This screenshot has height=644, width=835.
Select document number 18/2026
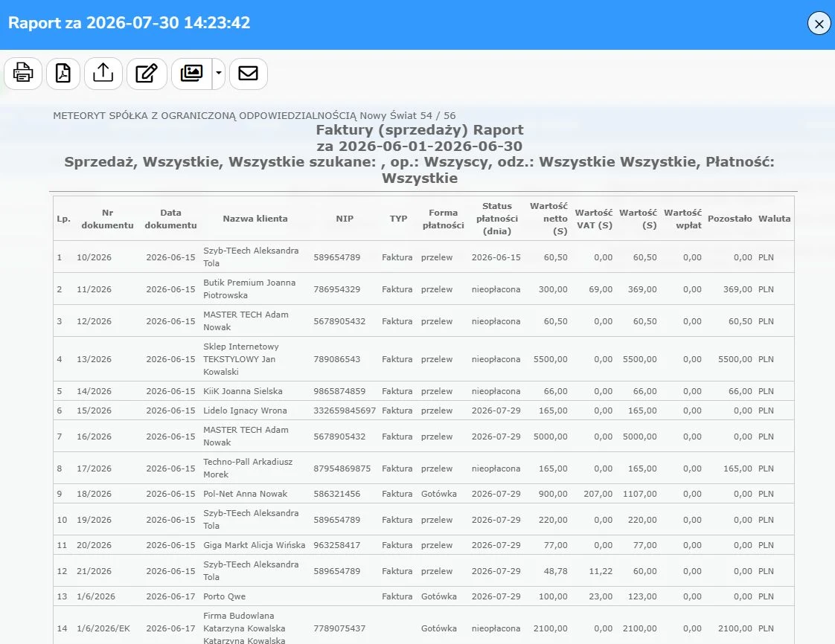(95, 494)
